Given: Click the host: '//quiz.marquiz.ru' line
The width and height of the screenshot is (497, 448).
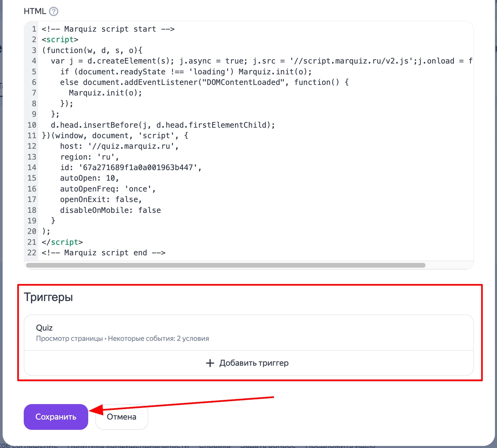Looking at the screenshot, I should 119,146.
